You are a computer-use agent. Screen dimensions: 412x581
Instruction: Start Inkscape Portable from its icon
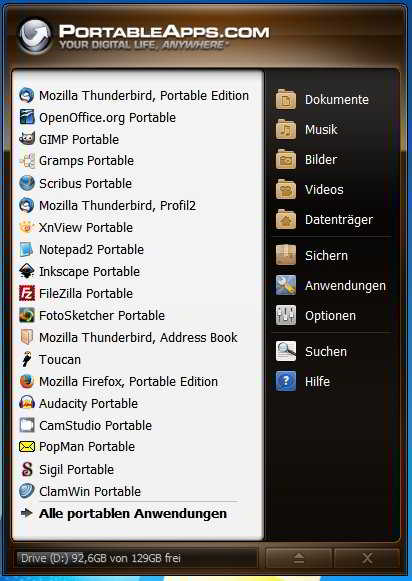[x=27, y=271]
